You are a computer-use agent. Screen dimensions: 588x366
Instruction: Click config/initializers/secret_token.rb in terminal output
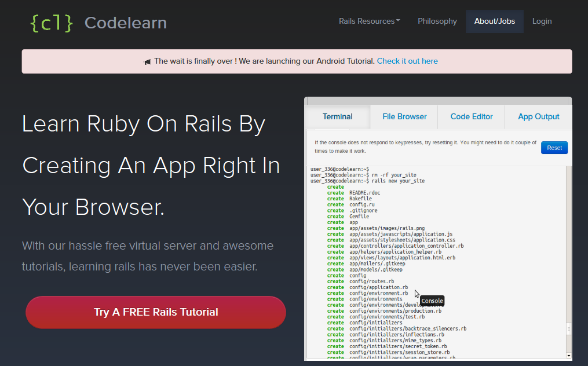click(x=398, y=346)
